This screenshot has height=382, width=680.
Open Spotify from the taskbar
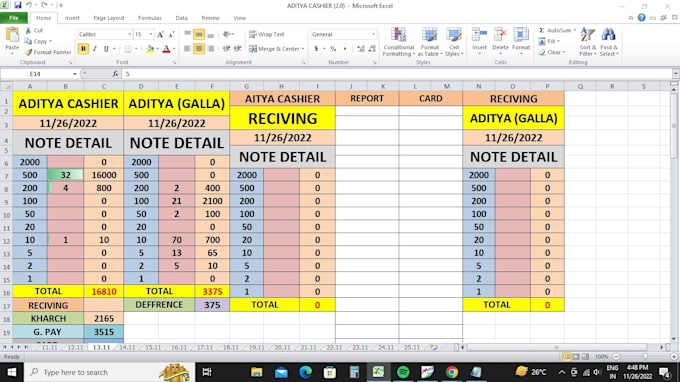pyautogui.click(x=403, y=372)
